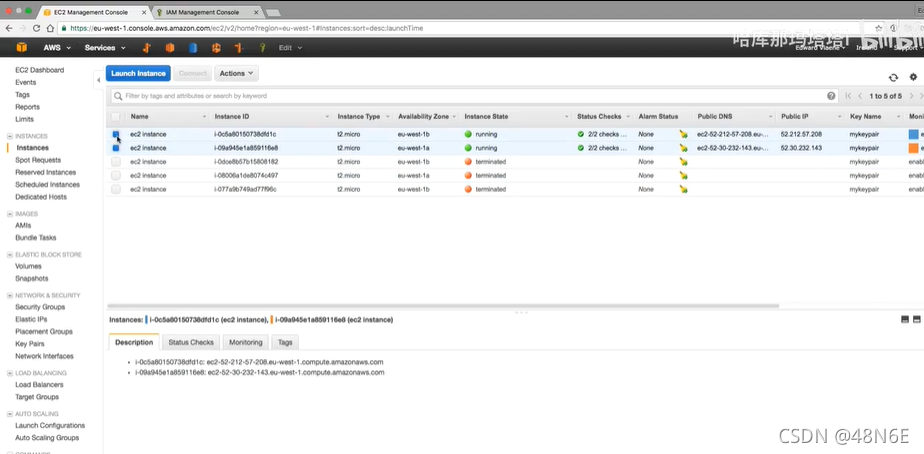This screenshot has height=454, width=924.
Task: Click the left details-pane layout icon
Action: (x=905, y=319)
